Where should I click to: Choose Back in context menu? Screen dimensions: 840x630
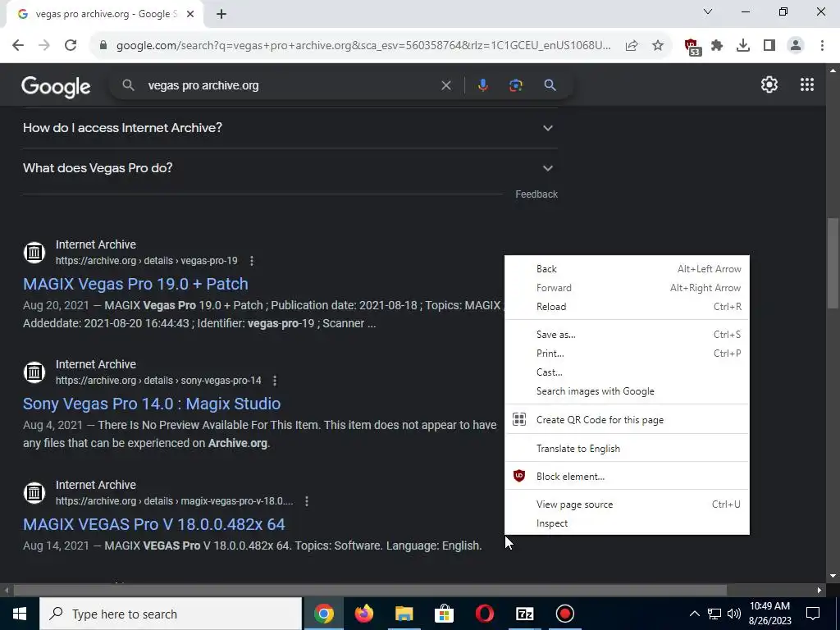[x=627, y=269]
